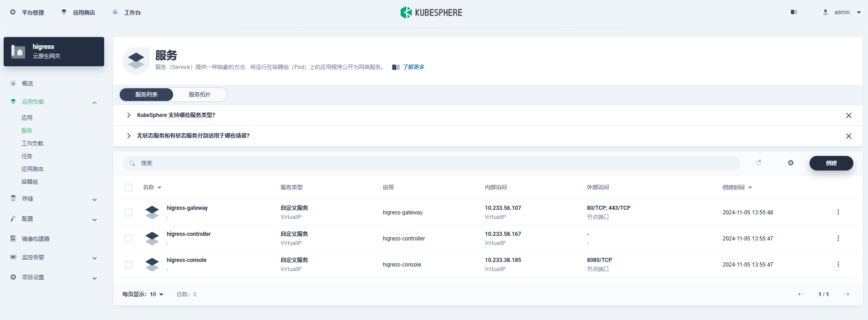The width and height of the screenshot is (868, 320).
Task: Check the higress-console row checkbox
Action: 128,265
